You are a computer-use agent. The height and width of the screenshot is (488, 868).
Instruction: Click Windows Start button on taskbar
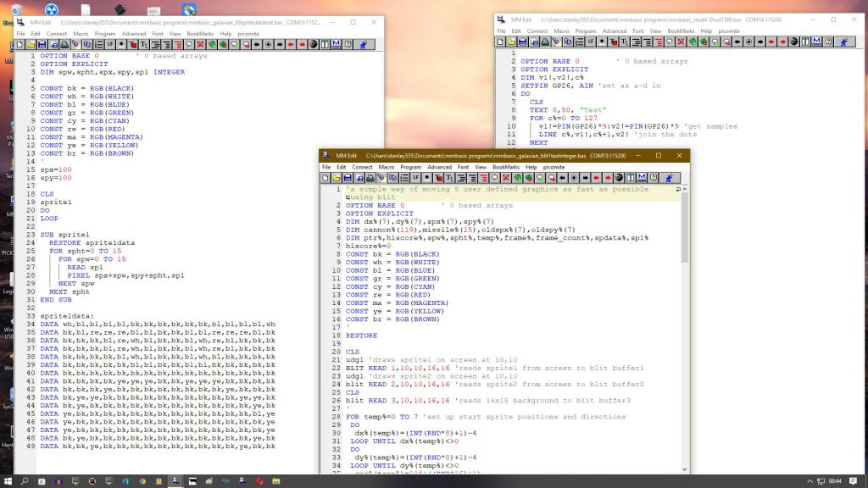[7, 481]
